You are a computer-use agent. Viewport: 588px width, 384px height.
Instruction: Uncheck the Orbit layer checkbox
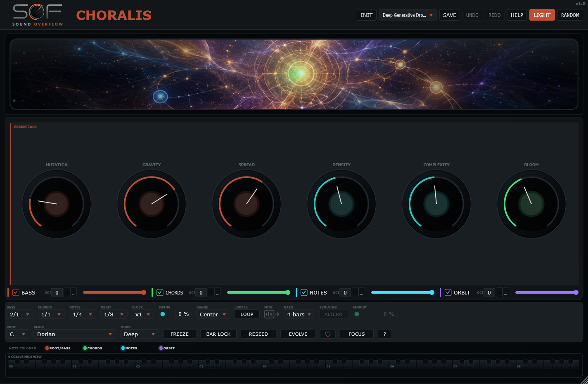pyautogui.click(x=448, y=292)
